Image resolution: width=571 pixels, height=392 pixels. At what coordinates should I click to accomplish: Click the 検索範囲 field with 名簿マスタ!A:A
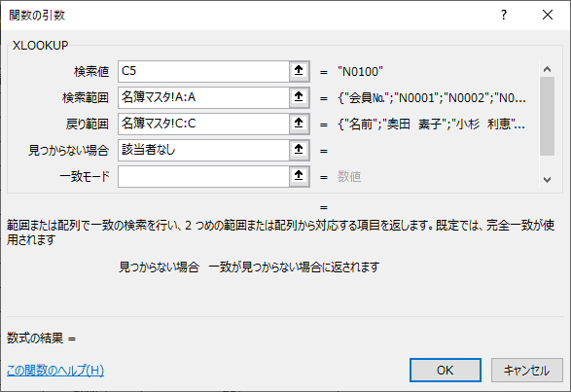[204, 97]
